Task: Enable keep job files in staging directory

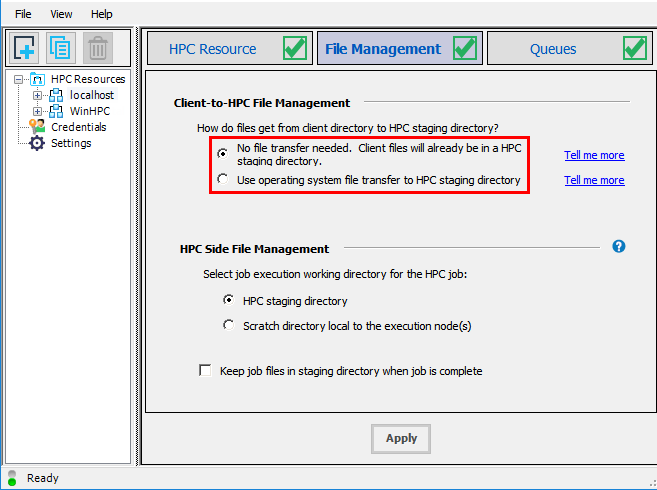Action: (205, 371)
